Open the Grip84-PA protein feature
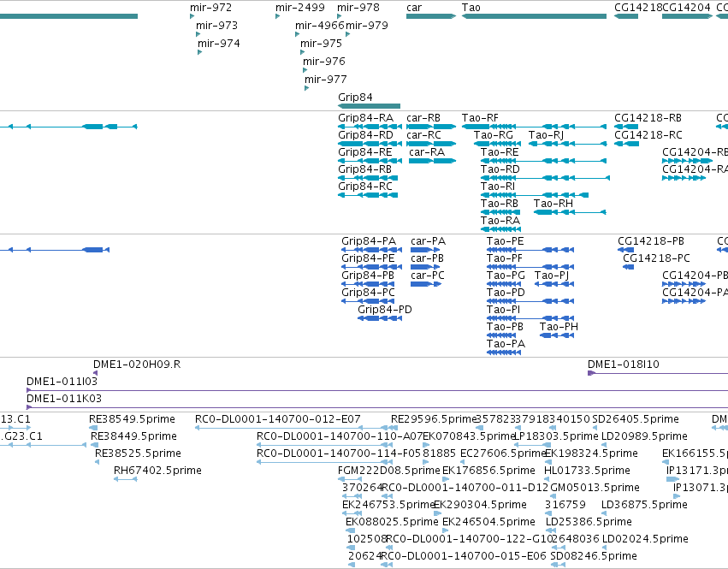The height and width of the screenshot is (569, 728). [371, 250]
